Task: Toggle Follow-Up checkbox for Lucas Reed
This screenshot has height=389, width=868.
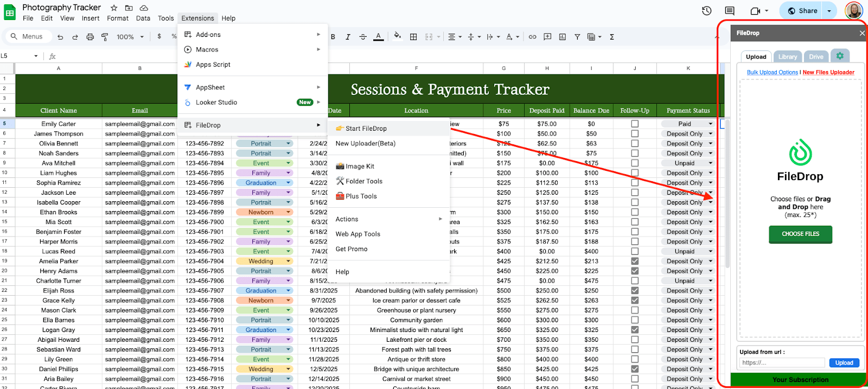Action: (x=635, y=251)
